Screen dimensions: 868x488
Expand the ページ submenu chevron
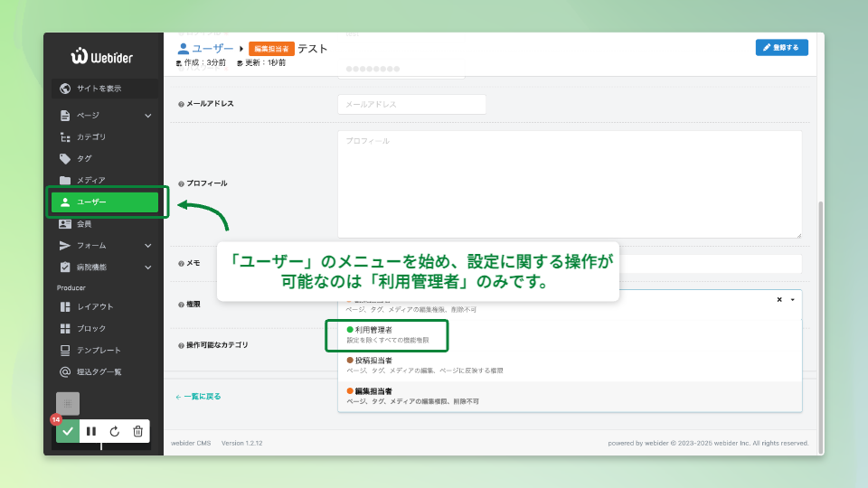148,116
